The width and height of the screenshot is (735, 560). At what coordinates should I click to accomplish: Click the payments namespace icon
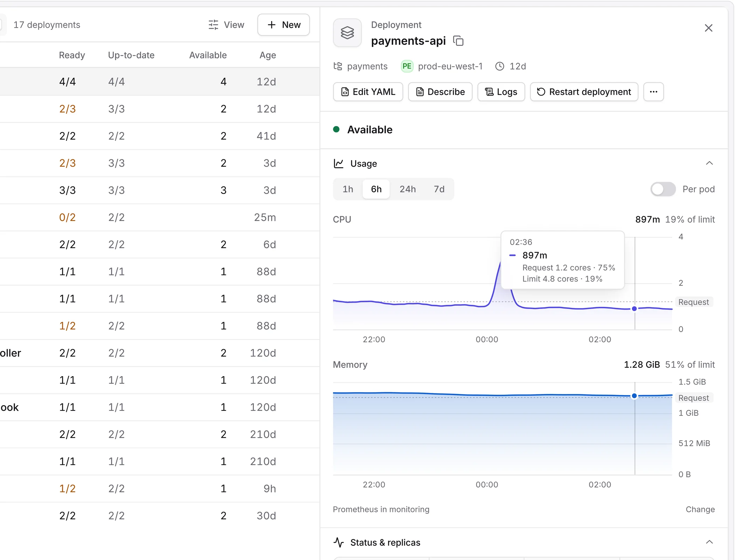pyautogui.click(x=338, y=66)
